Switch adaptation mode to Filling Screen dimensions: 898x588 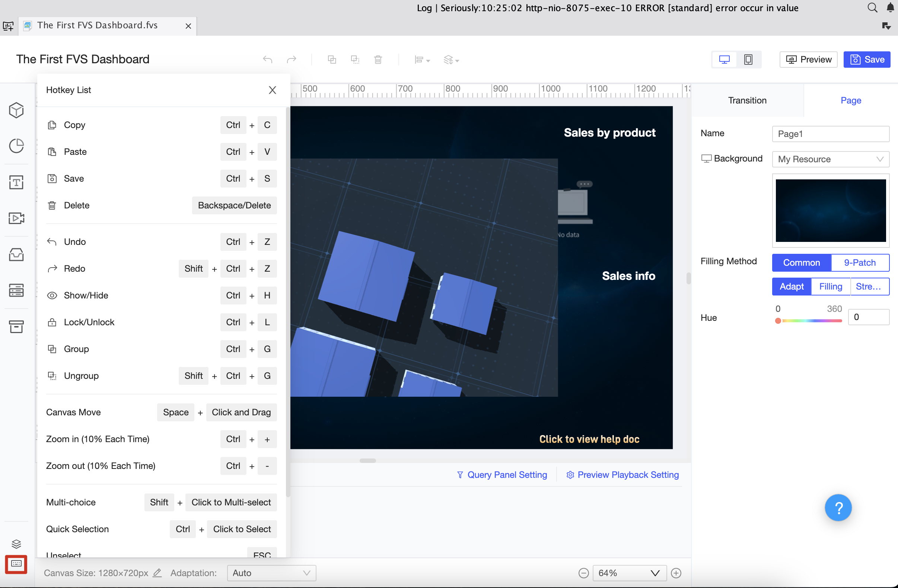(831, 287)
